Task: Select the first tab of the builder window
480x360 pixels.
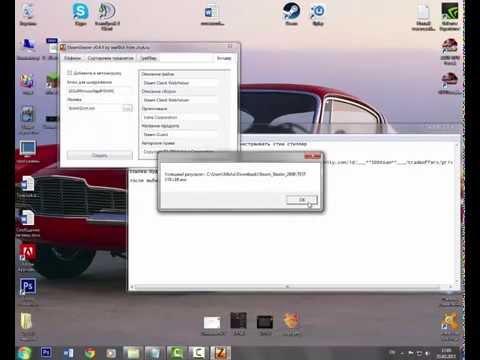Action: point(72,58)
